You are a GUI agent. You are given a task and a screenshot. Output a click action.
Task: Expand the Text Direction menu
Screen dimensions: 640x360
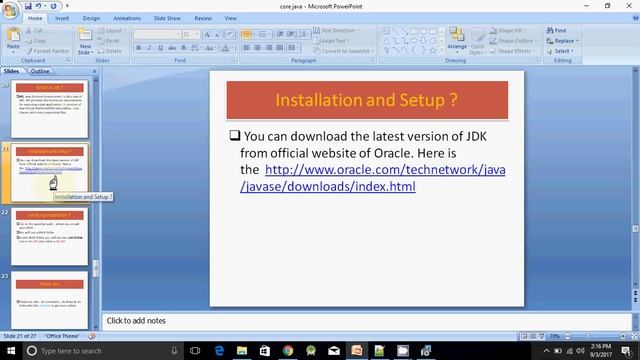[x=336, y=31]
